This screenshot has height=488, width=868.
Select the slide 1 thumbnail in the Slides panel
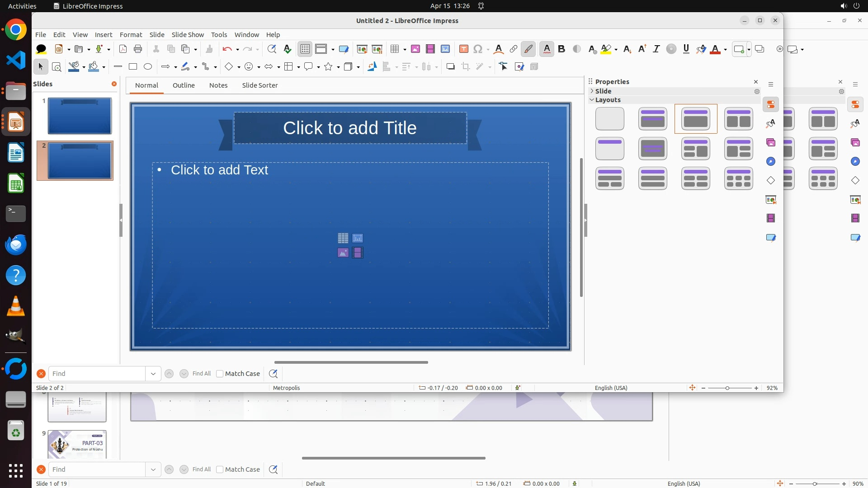coord(80,116)
